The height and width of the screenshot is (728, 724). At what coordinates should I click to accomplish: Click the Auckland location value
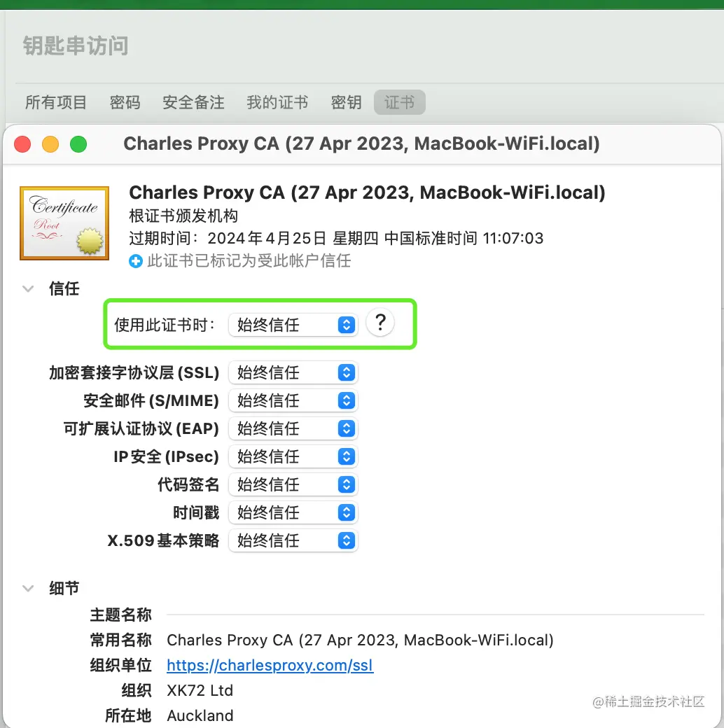pos(200,715)
